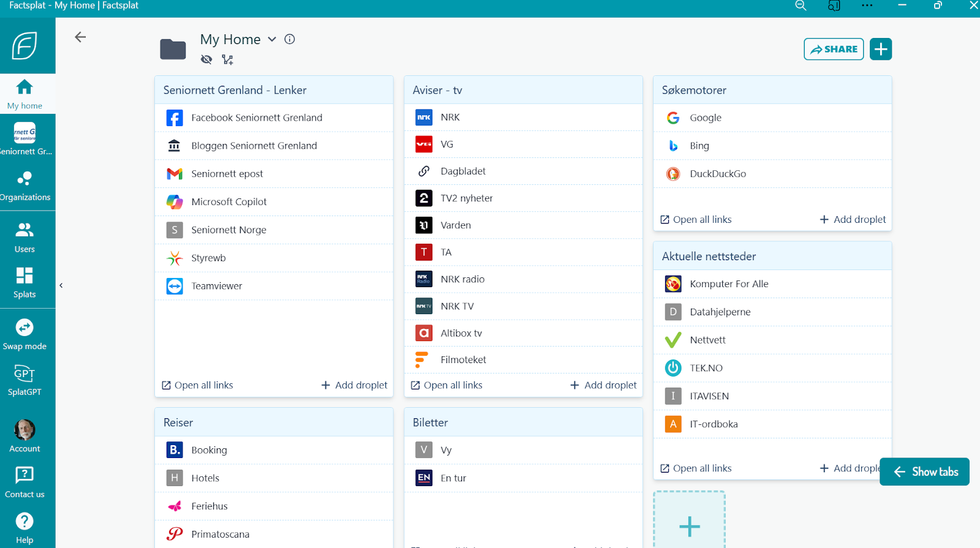Open the Users section
Image resolution: width=980 pixels, height=548 pixels.
coord(24,238)
